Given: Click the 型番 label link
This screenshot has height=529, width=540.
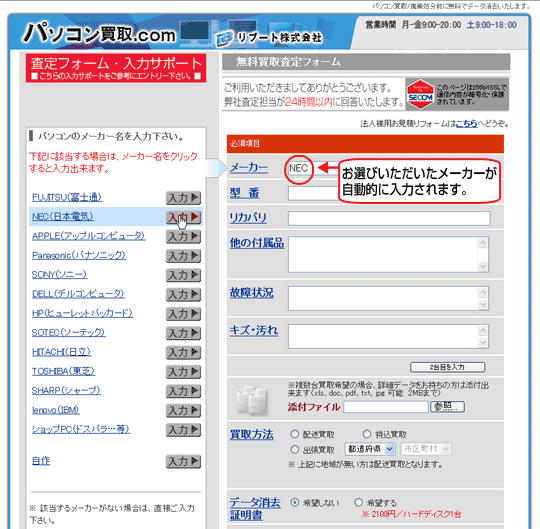Looking at the screenshot, I should [245, 193].
